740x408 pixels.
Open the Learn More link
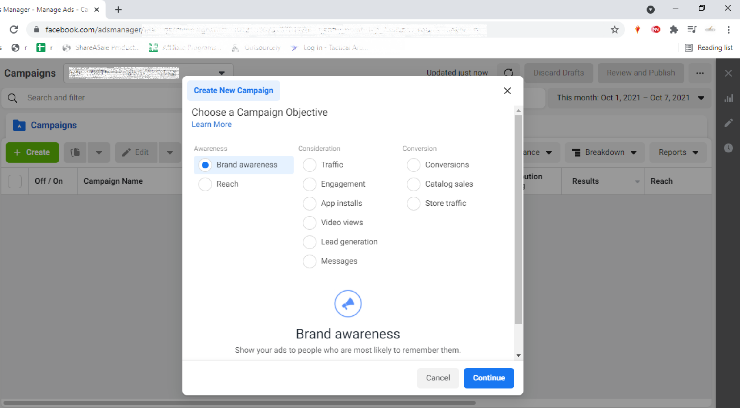point(211,125)
